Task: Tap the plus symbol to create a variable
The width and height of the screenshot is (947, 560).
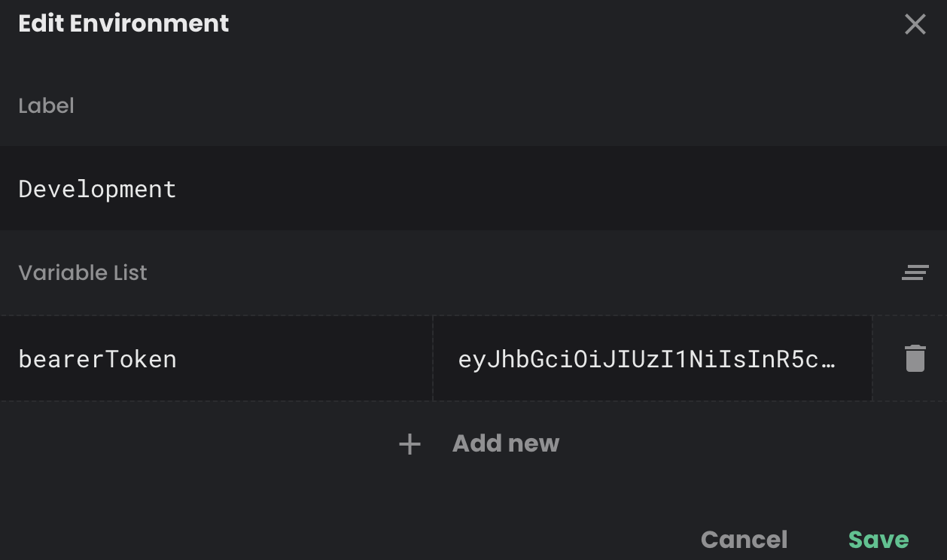Action: pyautogui.click(x=409, y=443)
